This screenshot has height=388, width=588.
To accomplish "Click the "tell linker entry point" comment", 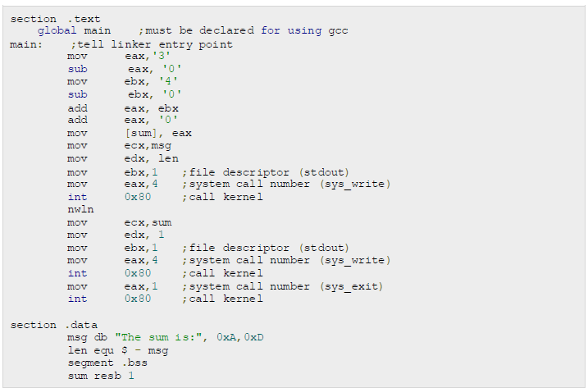I will [x=152, y=44].
